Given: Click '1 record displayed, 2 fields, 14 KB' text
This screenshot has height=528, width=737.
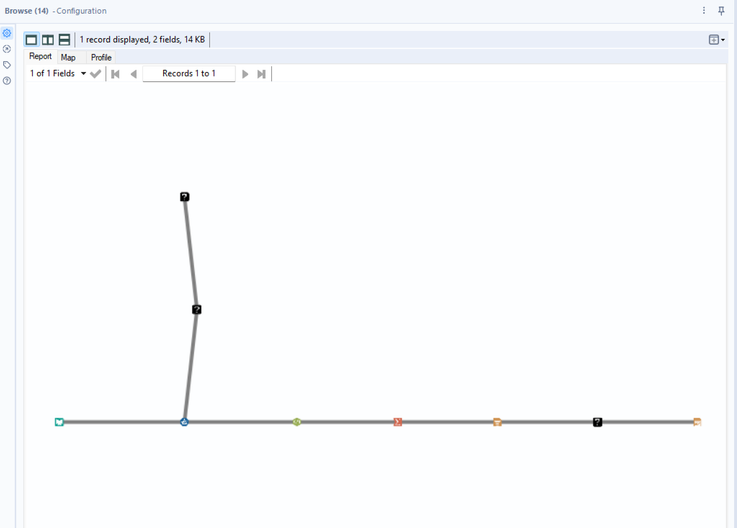Looking at the screenshot, I should click(x=142, y=39).
